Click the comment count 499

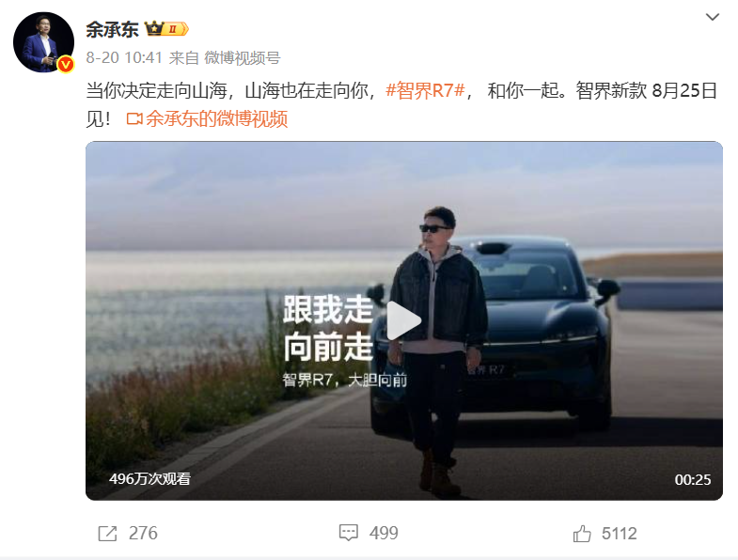point(384,533)
